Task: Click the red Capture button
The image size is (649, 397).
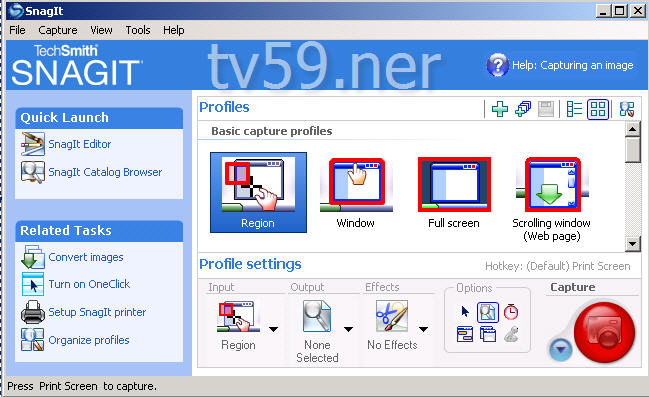Action: click(604, 332)
